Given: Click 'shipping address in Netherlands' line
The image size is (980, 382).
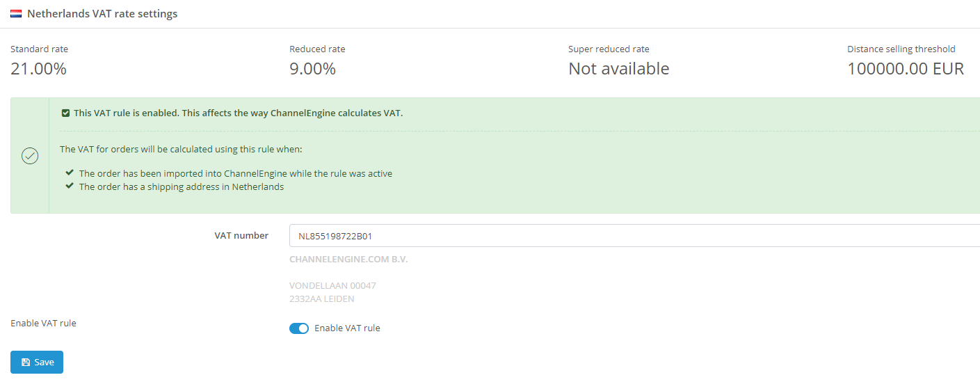Looking at the screenshot, I should coord(182,186).
